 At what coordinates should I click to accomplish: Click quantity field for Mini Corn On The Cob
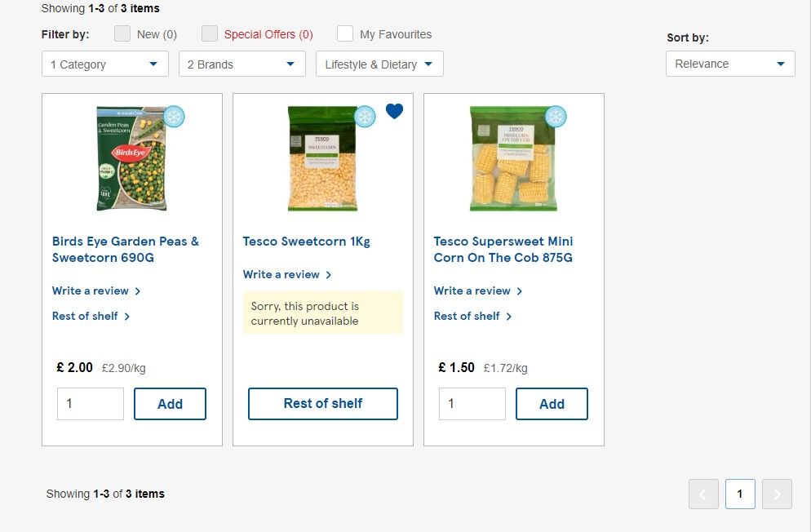(472, 404)
